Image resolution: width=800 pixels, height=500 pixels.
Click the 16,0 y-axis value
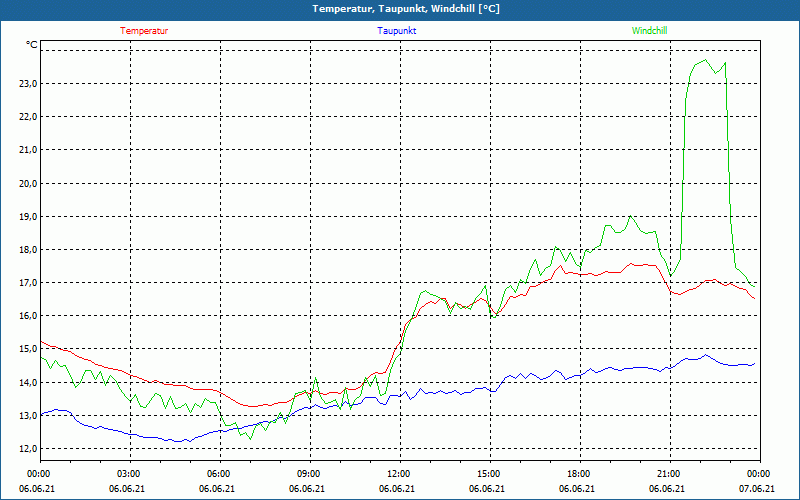point(28,316)
